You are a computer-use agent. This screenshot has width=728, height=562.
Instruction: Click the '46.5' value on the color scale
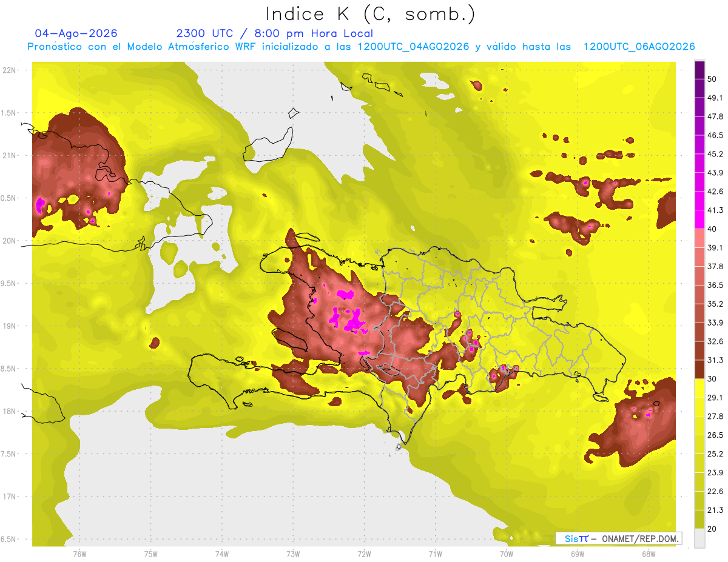click(x=715, y=135)
